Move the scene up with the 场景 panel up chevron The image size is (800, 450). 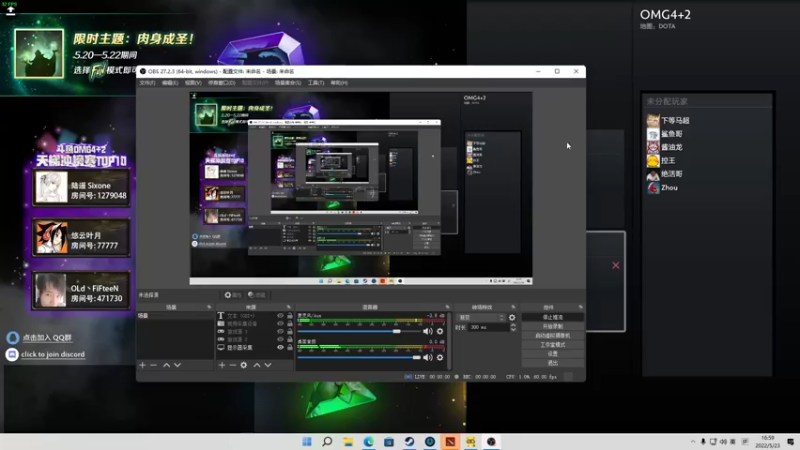(x=166, y=365)
